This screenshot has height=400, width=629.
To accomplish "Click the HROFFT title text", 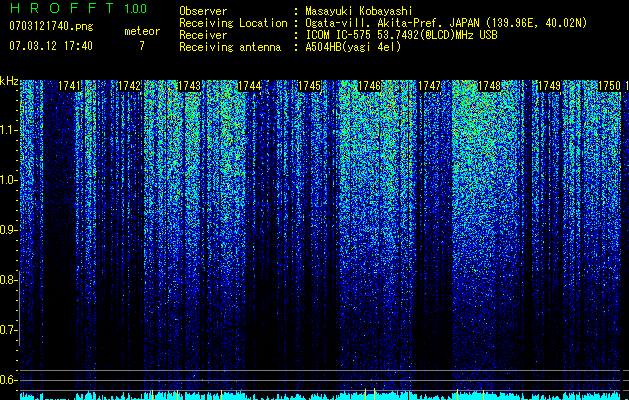I will pos(62,8).
